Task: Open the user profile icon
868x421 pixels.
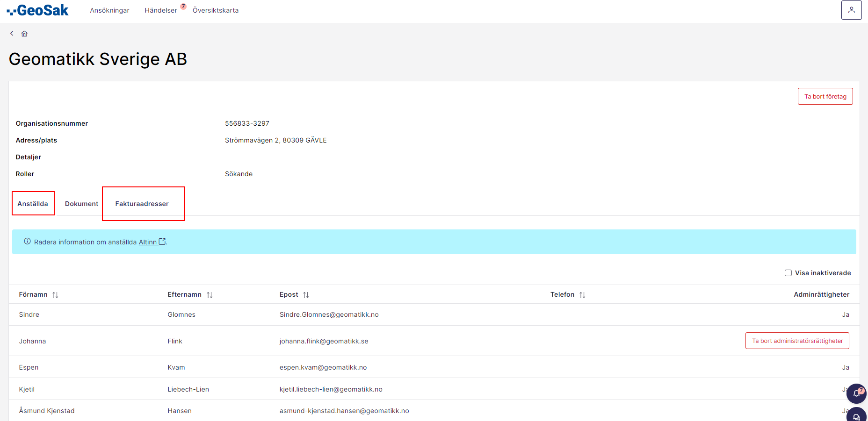Action: (x=851, y=10)
